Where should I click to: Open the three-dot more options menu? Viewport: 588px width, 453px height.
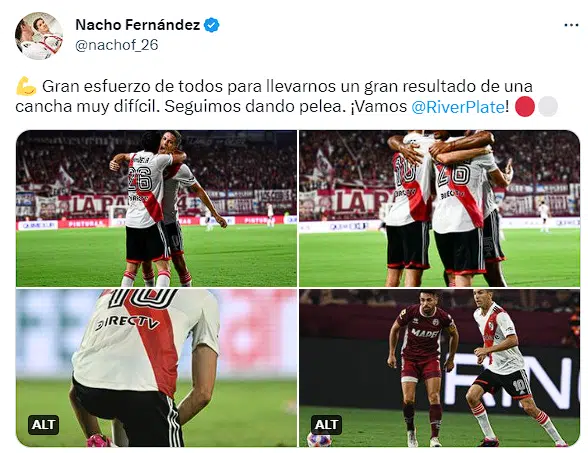(x=571, y=25)
